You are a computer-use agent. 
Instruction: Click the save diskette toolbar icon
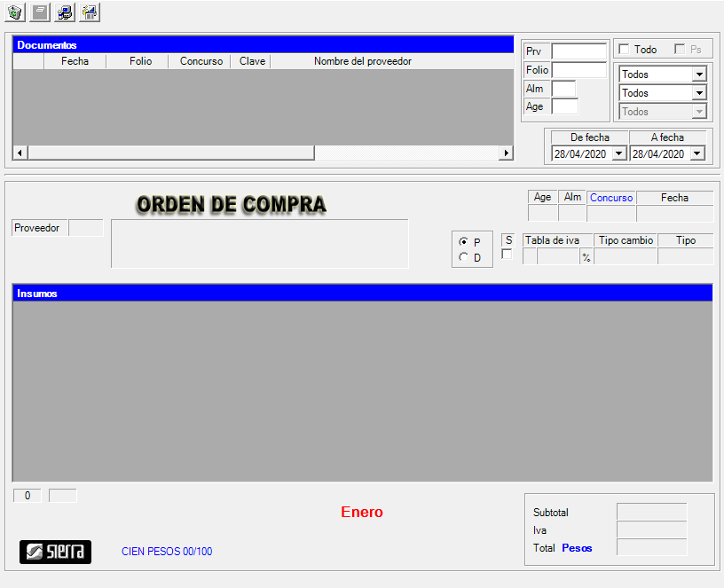coord(90,12)
